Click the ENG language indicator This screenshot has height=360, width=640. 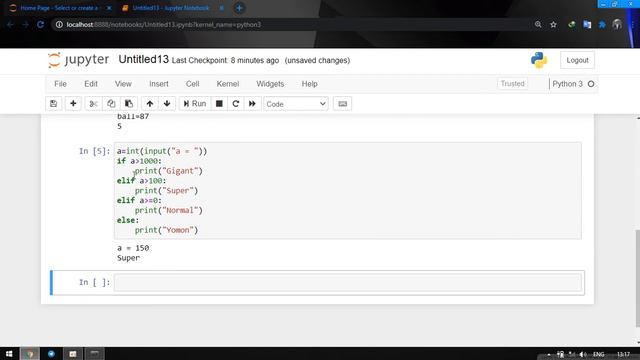(598, 354)
